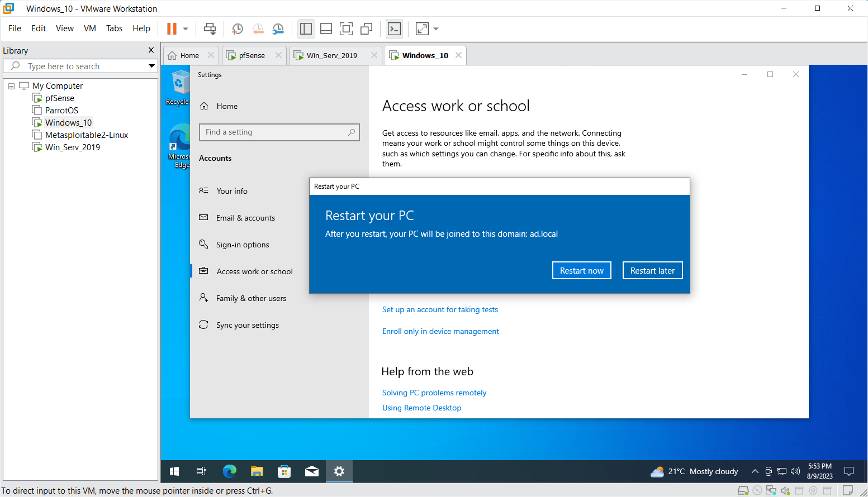Click the Revert to snapshot icon
Viewport: 868px width, 497px height.
pos(258,29)
